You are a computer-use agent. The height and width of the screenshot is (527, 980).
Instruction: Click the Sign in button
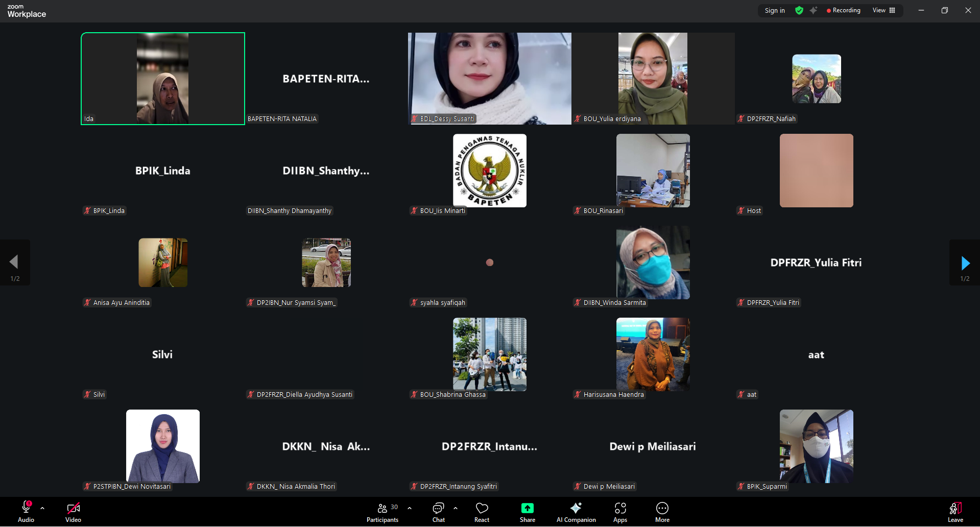tap(775, 10)
